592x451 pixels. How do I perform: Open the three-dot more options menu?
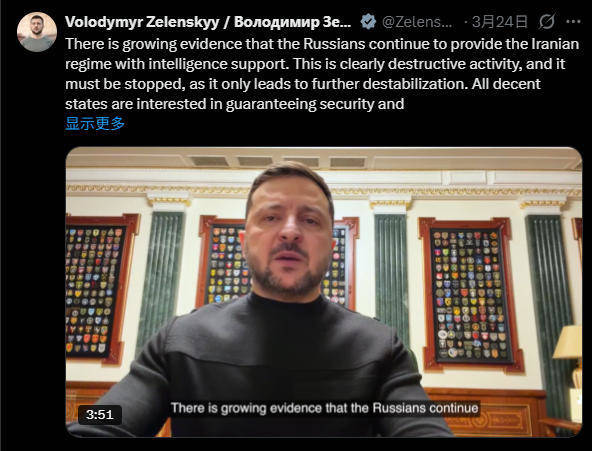click(574, 22)
